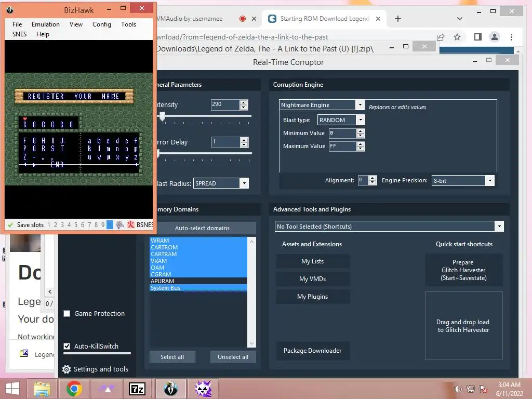This screenshot has width=532, height=399.
Task: Increase the Maximum Value stepper
Action: 361,144
